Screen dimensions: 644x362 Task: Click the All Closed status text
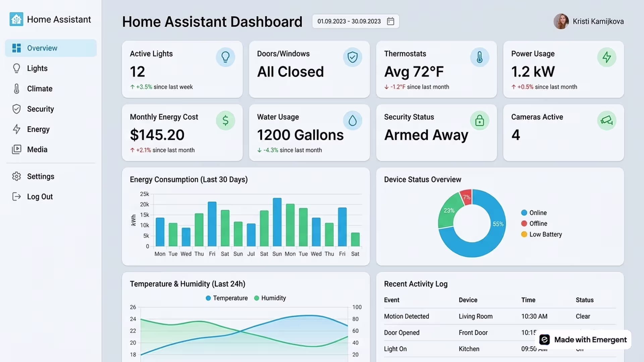click(x=290, y=72)
